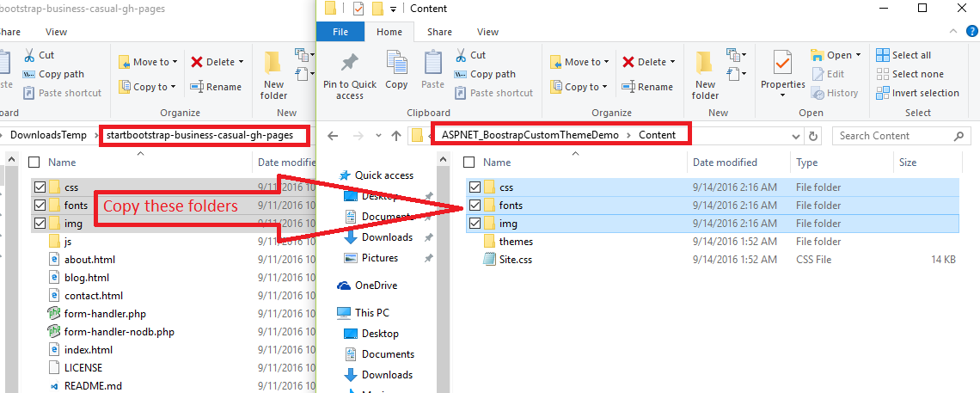This screenshot has width=980, height=393.
Task: Click Edit in the Open group
Action: pos(828,74)
